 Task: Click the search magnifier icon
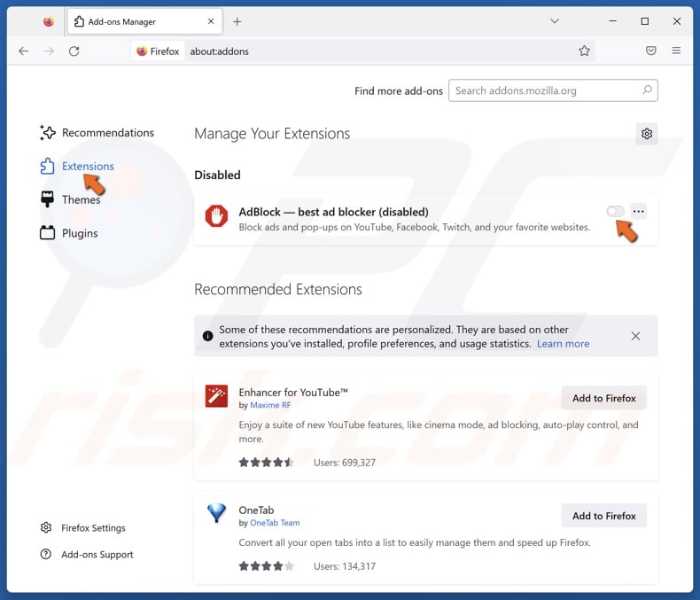click(647, 90)
